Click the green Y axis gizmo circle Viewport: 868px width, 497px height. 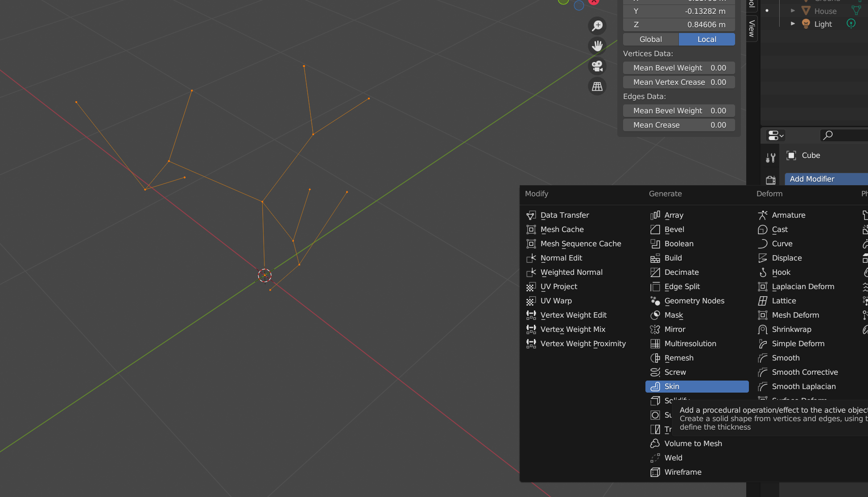click(563, 1)
